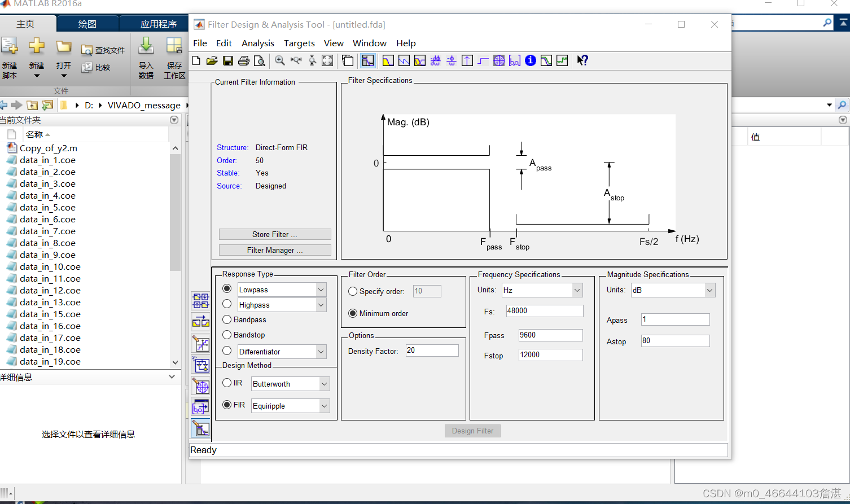Show the Round-off Noise Power Spectrum
The height and width of the screenshot is (504, 850).
pyautogui.click(x=562, y=60)
